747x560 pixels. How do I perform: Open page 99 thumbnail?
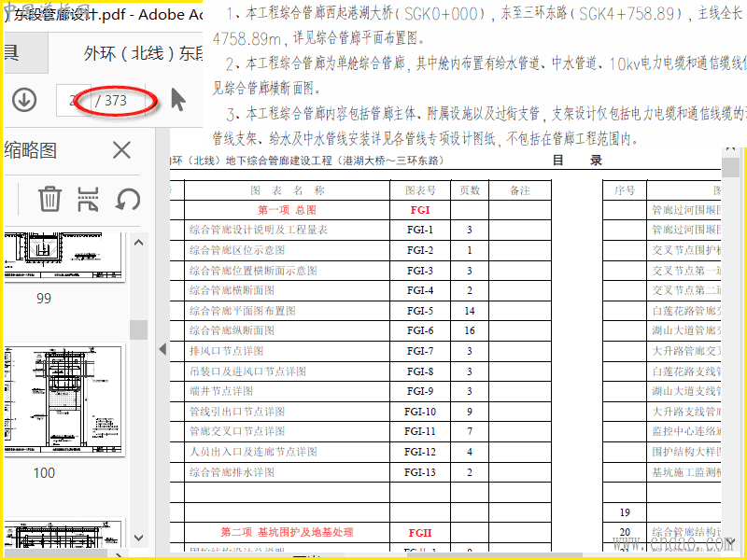click(63, 258)
